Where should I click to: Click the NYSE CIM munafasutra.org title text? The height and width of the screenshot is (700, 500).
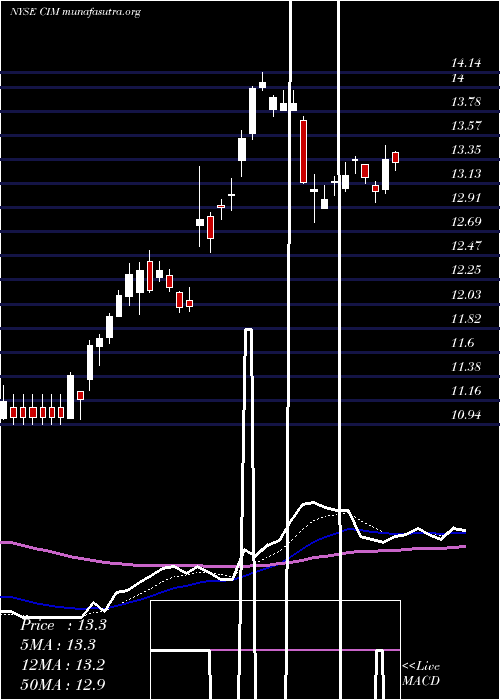75,12
